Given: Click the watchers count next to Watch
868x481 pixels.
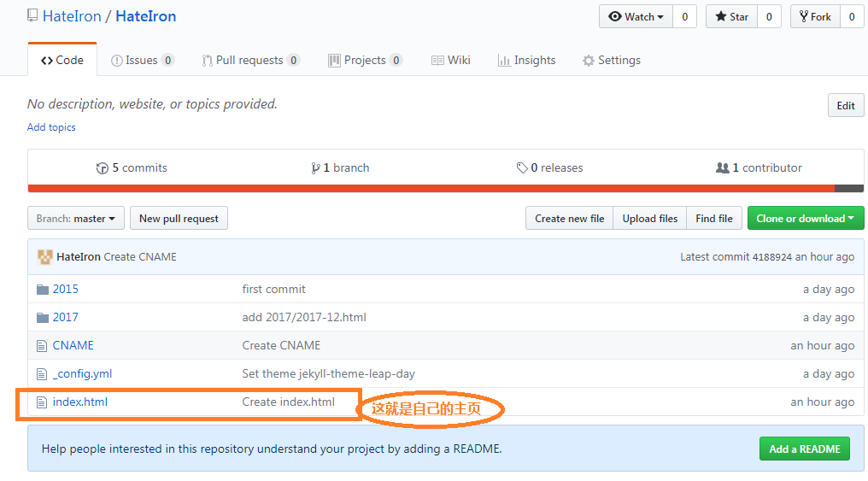Looking at the screenshot, I should 685,16.
